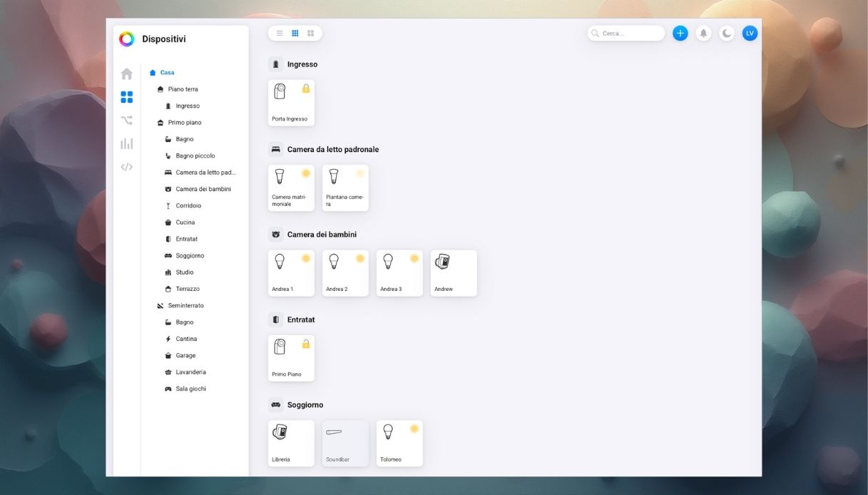Open the Home icon in left sidebar

tap(126, 74)
